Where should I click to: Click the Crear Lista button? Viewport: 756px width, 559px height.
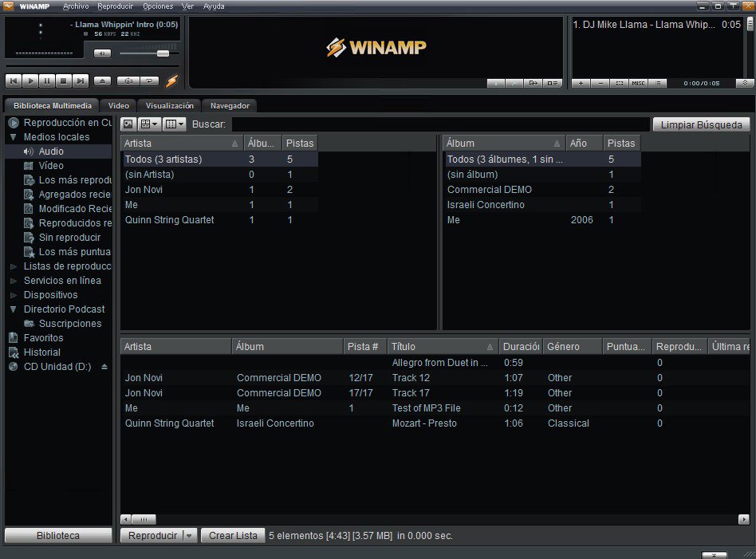click(233, 536)
